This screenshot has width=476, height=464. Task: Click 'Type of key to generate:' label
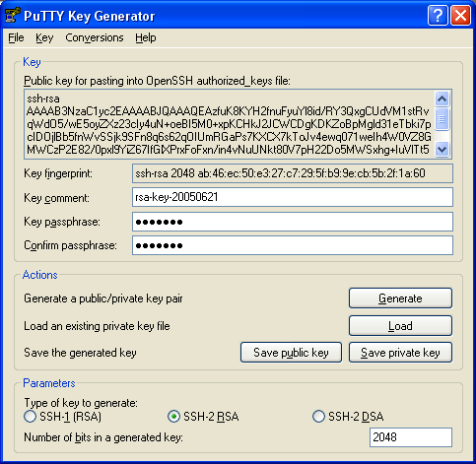tap(81, 403)
